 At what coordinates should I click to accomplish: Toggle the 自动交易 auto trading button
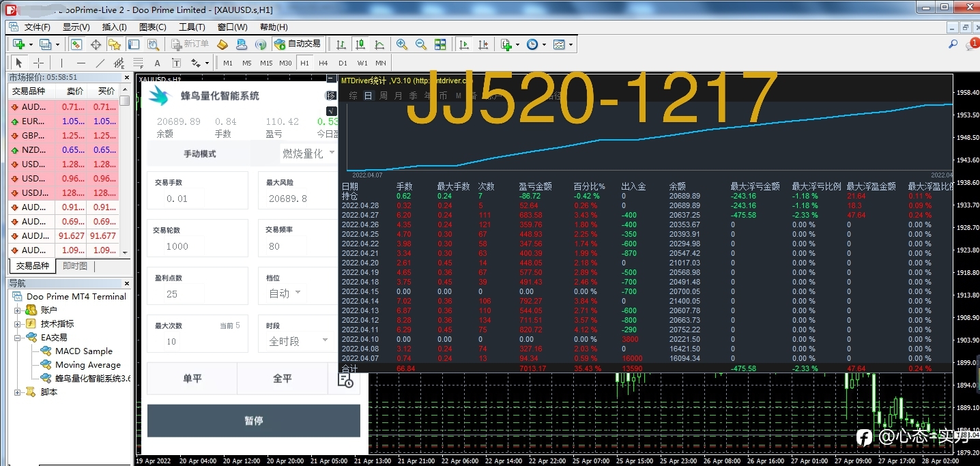(x=298, y=44)
